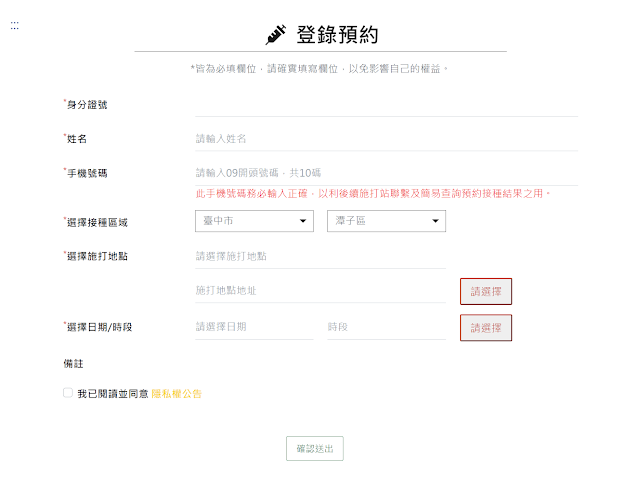
Task: Click the 施打地點地址 address field
Action: [320, 291]
